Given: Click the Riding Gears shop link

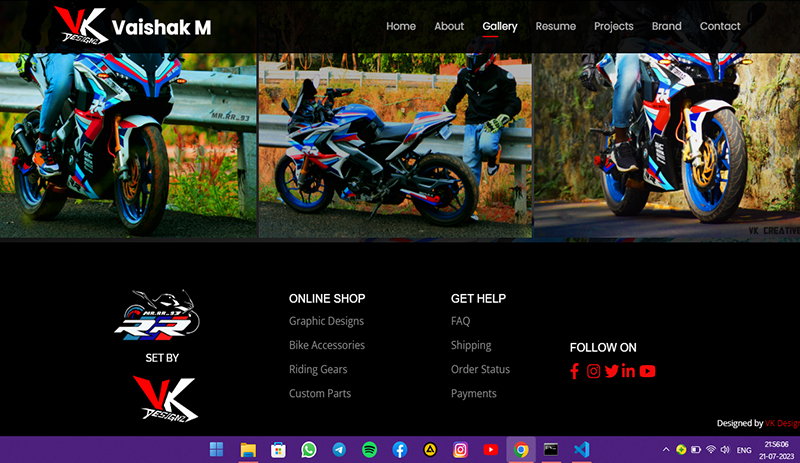Looking at the screenshot, I should (318, 369).
